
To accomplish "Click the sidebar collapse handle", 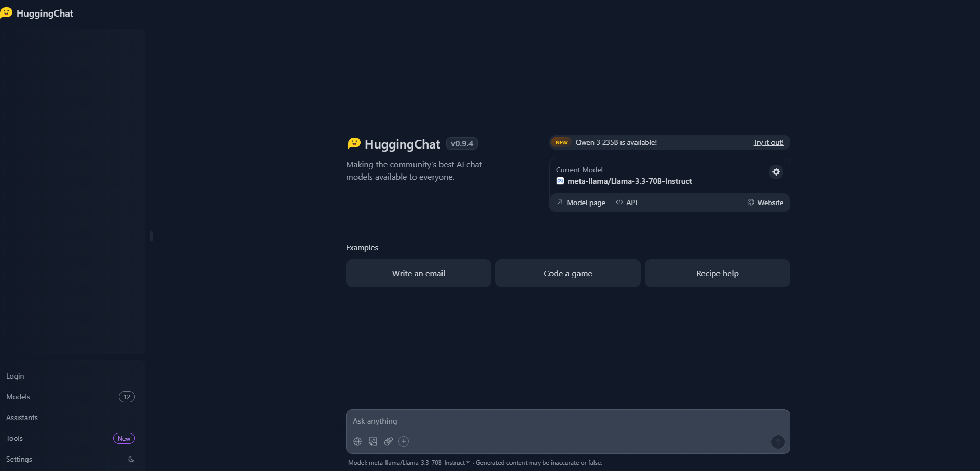I will coord(151,236).
